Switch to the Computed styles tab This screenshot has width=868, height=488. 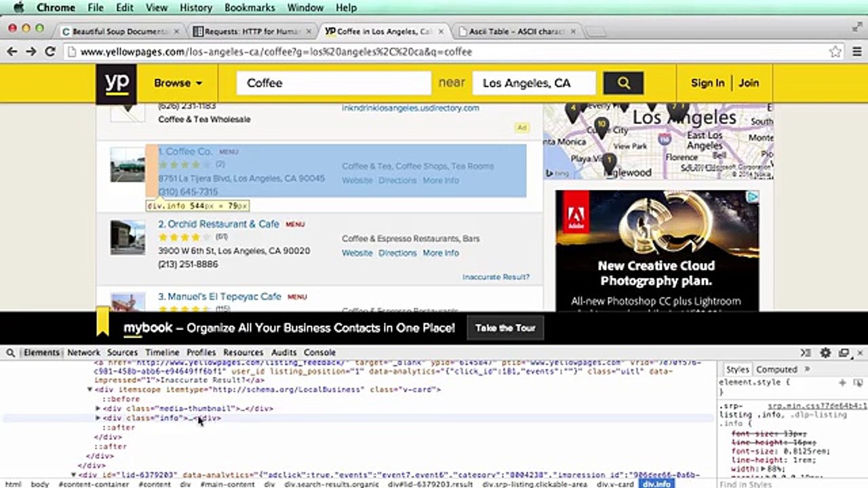[x=776, y=369]
